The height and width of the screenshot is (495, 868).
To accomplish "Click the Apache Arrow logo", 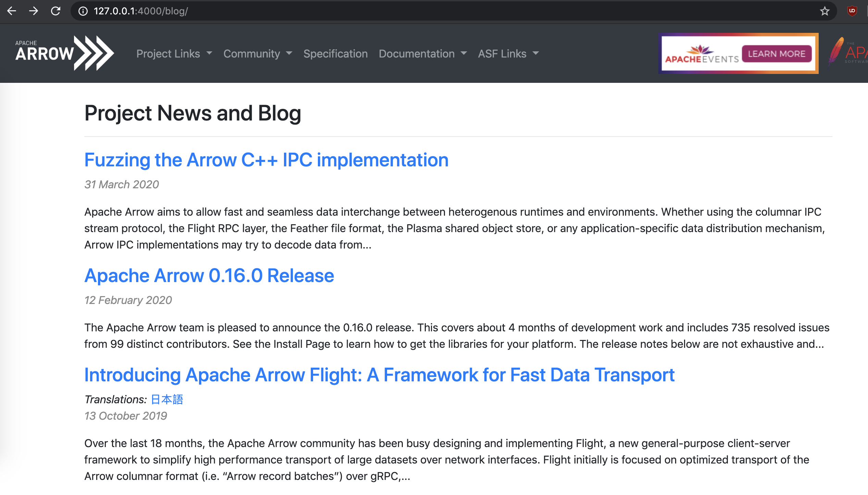I will (64, 53).
